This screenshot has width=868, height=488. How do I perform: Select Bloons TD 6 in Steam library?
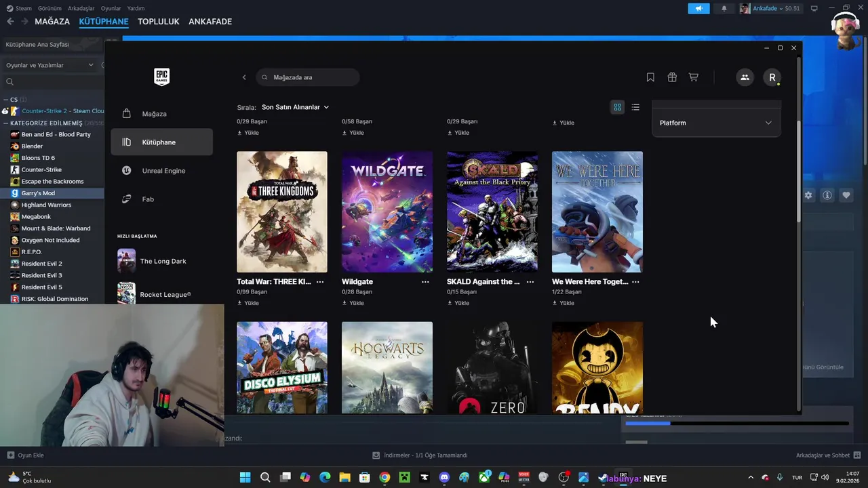pyautogui.click(x=38, y=158)
